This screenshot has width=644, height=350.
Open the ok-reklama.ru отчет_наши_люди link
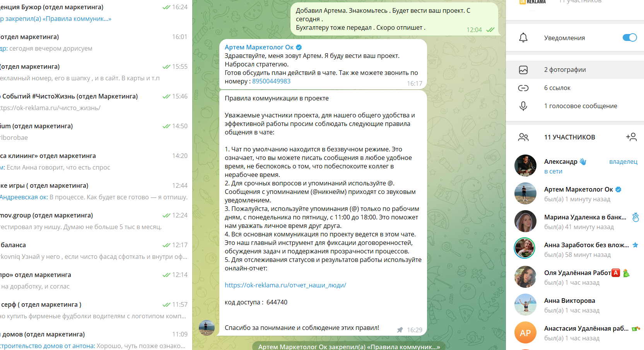[285, 285]
